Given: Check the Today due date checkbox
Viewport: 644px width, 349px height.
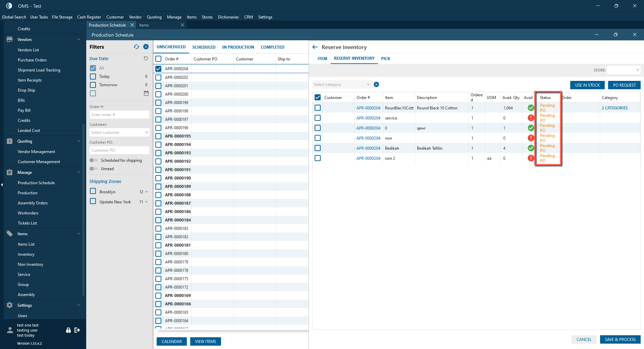Looking at the screenshot, I should coord(93,77).
